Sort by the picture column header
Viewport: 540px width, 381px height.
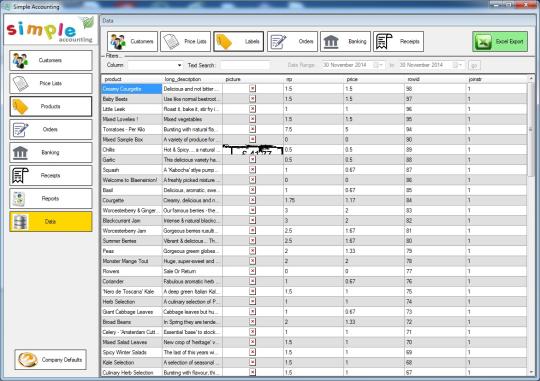click(x=253, y=79)
